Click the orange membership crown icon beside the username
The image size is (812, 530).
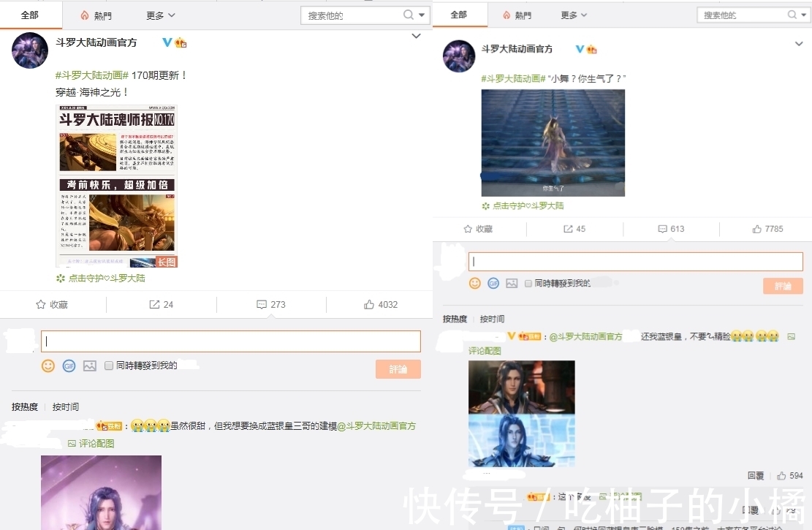point(180,42)
